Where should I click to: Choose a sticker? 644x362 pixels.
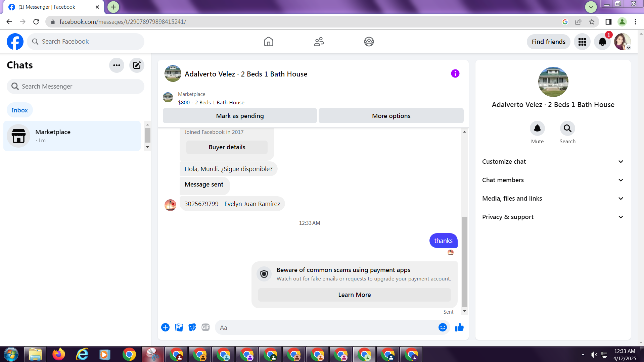(x=192, y=327)
